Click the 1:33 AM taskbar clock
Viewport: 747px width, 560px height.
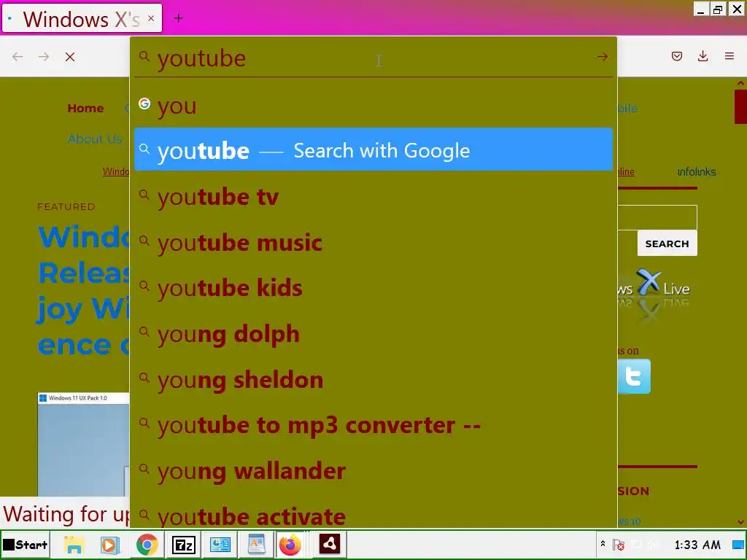tap(697, 544)
